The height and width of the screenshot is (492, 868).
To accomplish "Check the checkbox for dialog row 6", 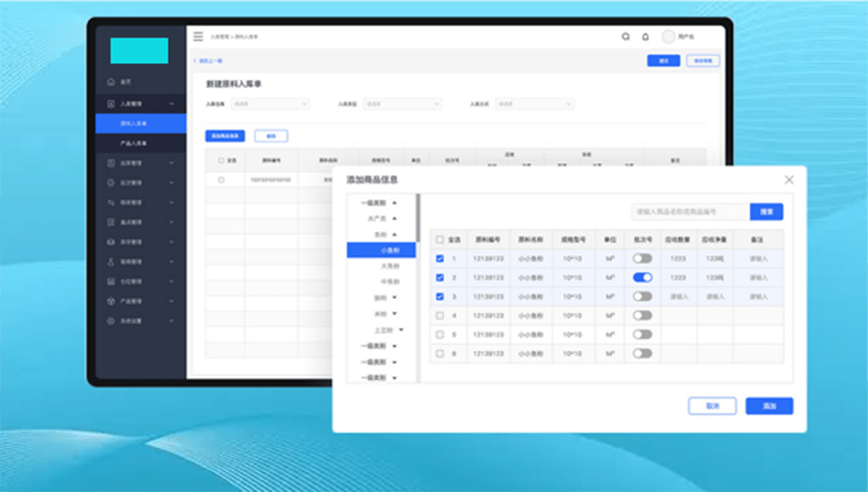I will [439, 353].
